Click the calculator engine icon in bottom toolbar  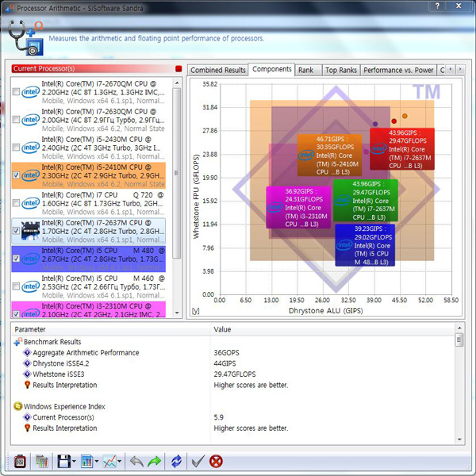20,462
